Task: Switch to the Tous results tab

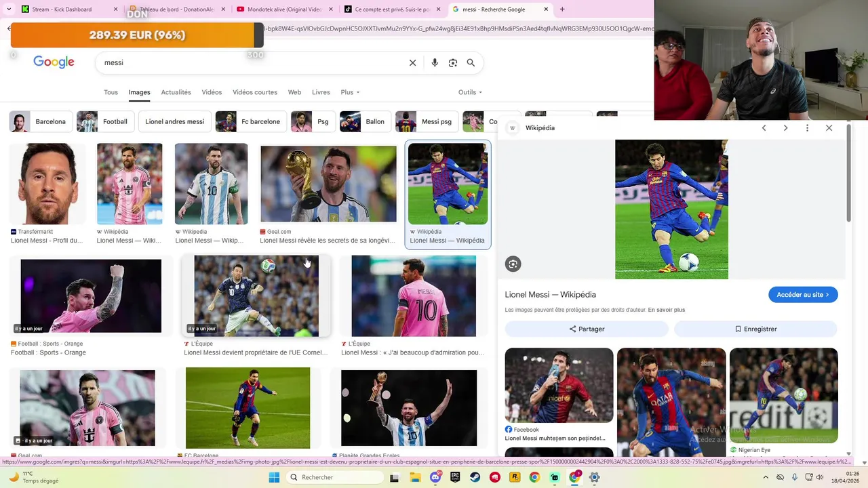Action: tap(111, 92)
